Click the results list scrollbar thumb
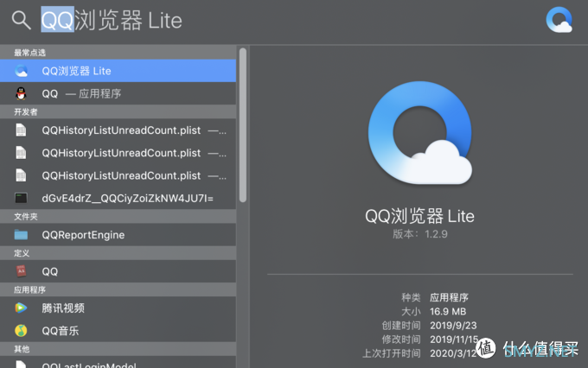 click(x=243, y=125)
